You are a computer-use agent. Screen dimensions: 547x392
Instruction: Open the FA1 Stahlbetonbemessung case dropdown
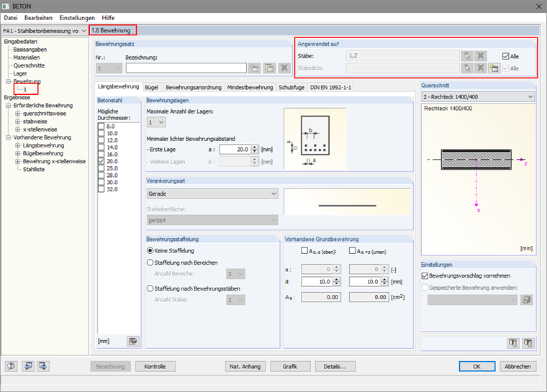point(83,31)
